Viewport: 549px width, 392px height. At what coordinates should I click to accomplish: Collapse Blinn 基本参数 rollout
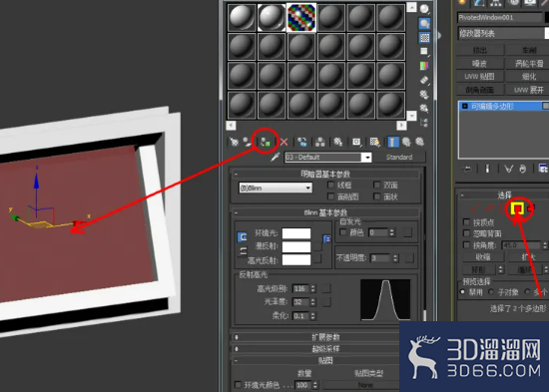(325, 212)
